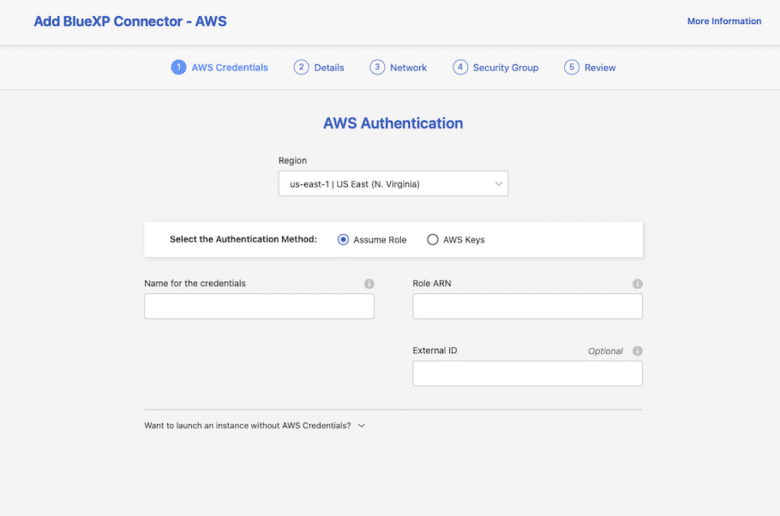Click info icon beside Role ARN

click(x=637, y=284)
